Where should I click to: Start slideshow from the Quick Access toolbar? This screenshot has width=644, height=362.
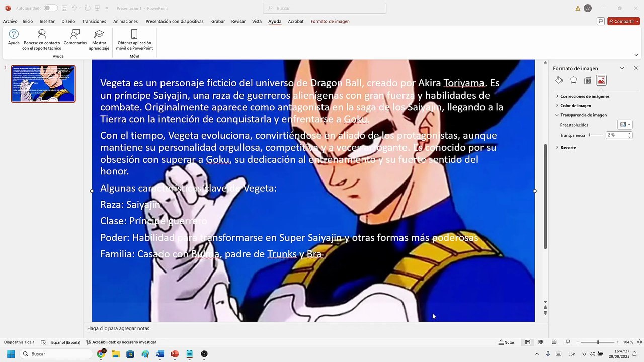tap(97, 8)
